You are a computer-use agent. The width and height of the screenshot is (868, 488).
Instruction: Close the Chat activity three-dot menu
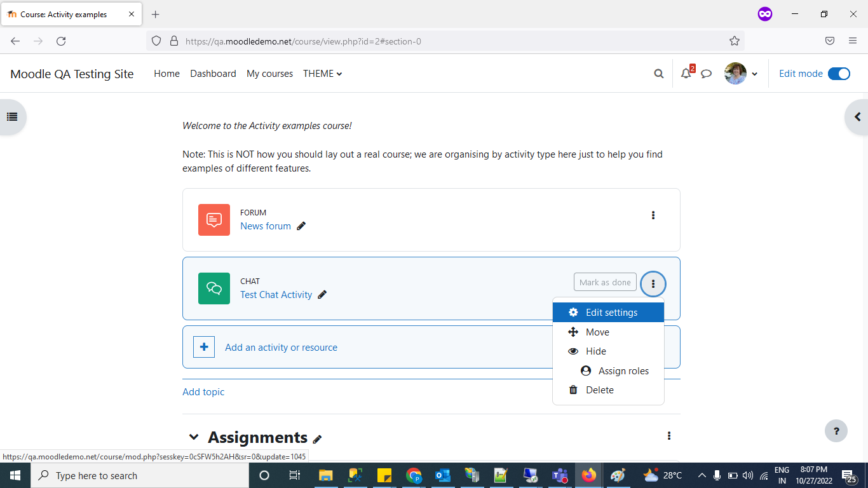653,283
